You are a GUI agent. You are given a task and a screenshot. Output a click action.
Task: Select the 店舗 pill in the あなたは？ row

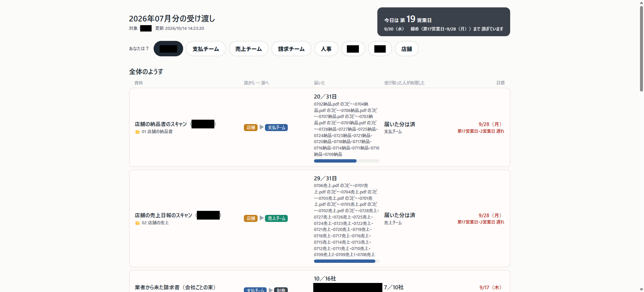(407, 49)
